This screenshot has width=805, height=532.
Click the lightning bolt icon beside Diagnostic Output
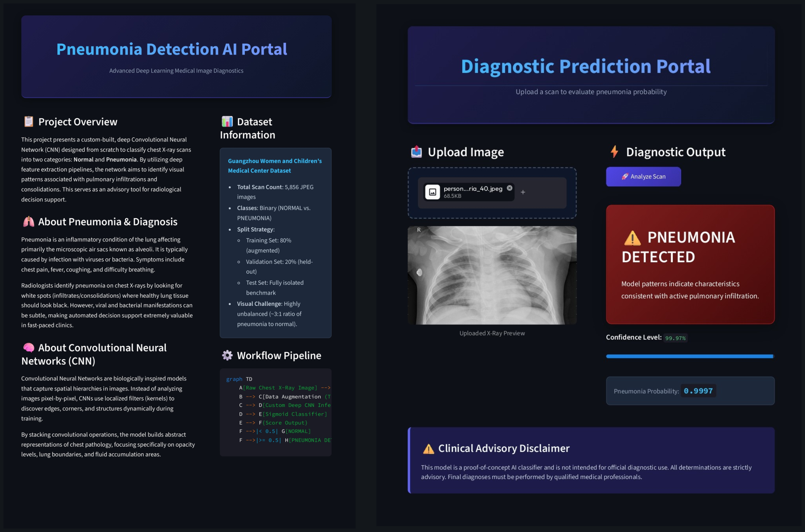coord(614,152)
